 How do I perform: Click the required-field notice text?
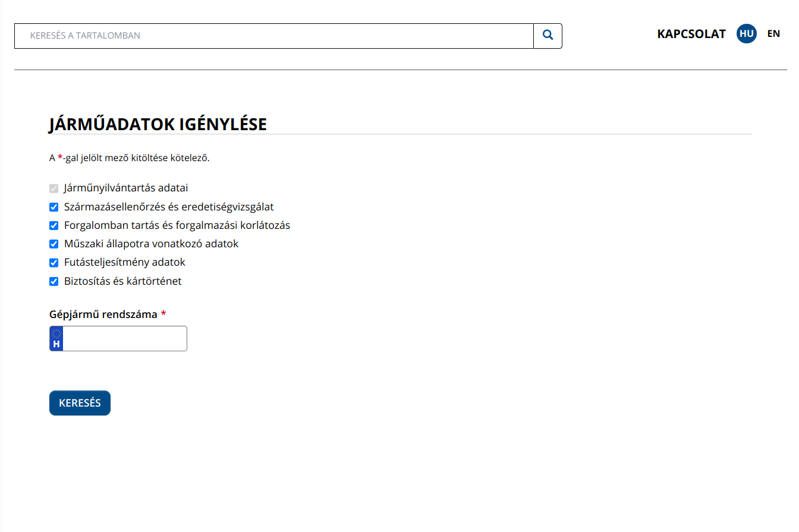click(129, 158)
